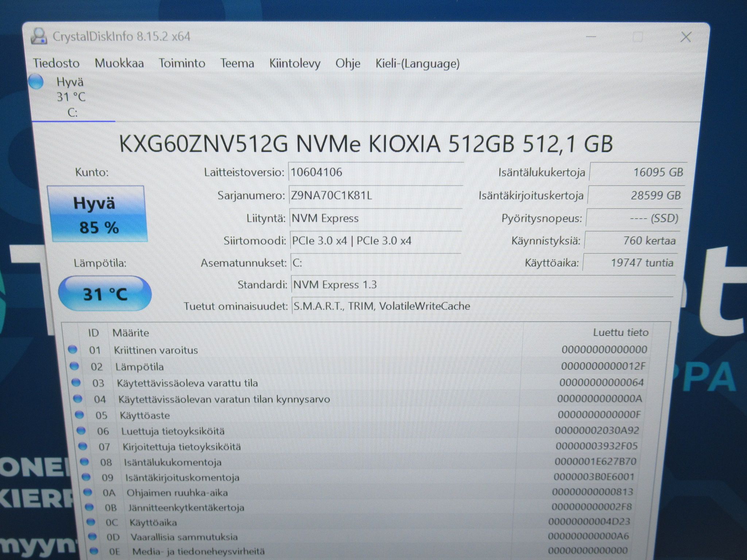Click the Pyöritysnopeus value ---- (SSD)
Screen dimensions: 747x560
(634, 218)
